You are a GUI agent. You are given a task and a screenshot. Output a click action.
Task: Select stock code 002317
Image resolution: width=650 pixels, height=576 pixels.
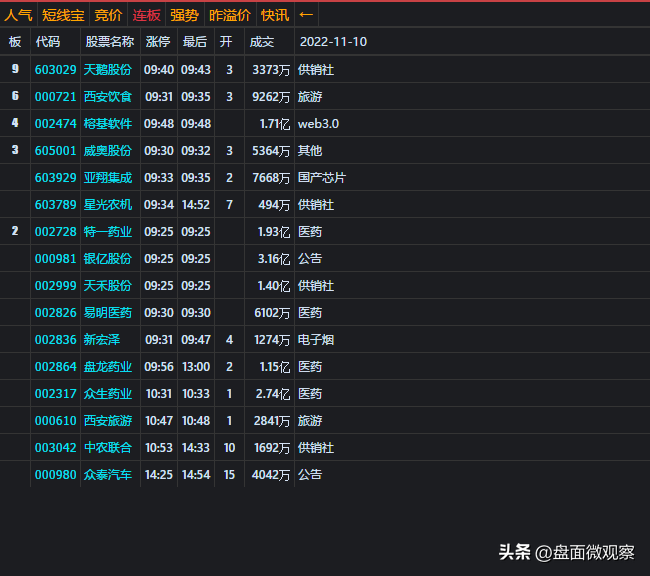(56, 394)
